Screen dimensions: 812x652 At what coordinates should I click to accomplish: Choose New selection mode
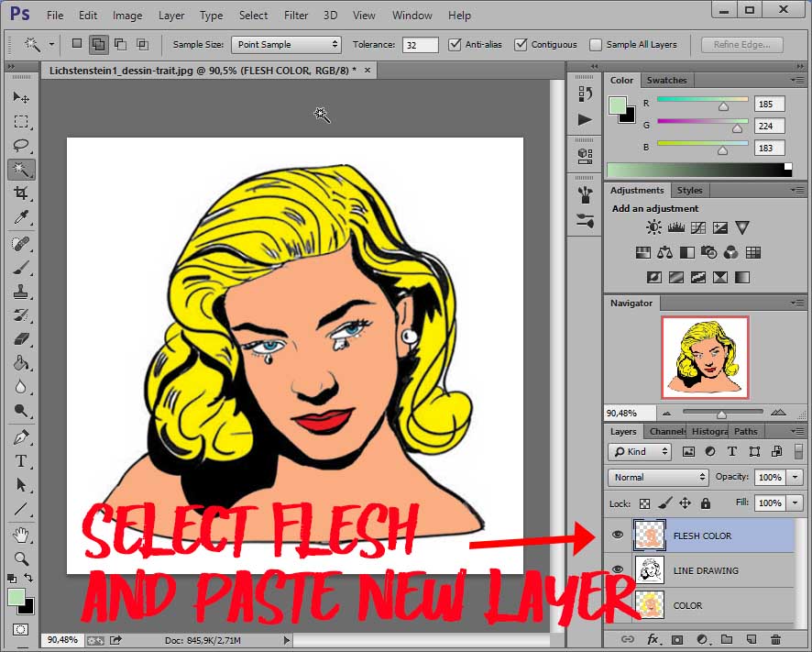77,44
